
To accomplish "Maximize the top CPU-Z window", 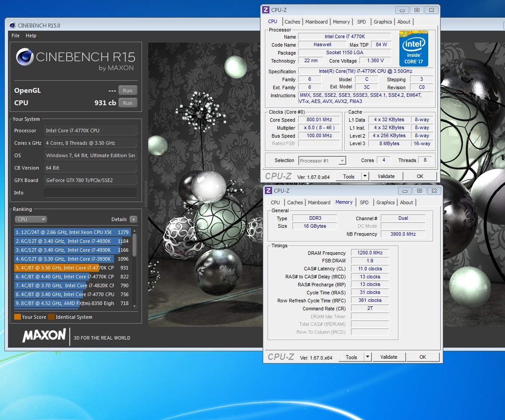I will point(417,10).
